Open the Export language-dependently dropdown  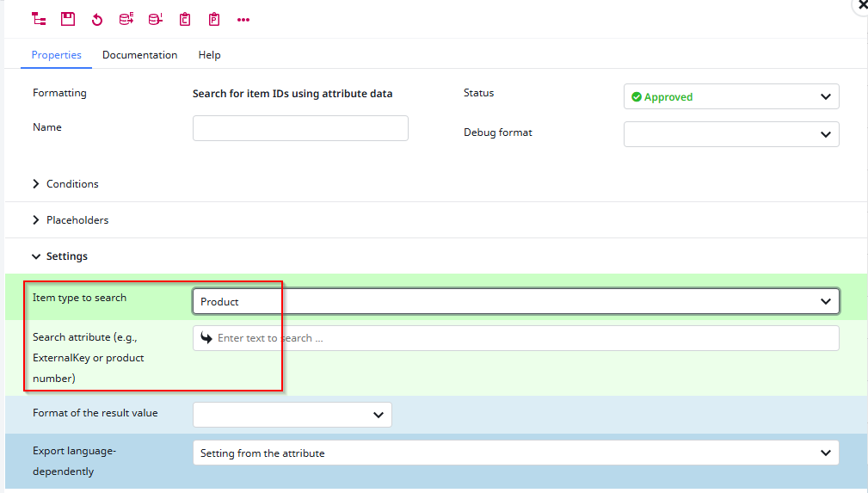click(x=516, y=453)
